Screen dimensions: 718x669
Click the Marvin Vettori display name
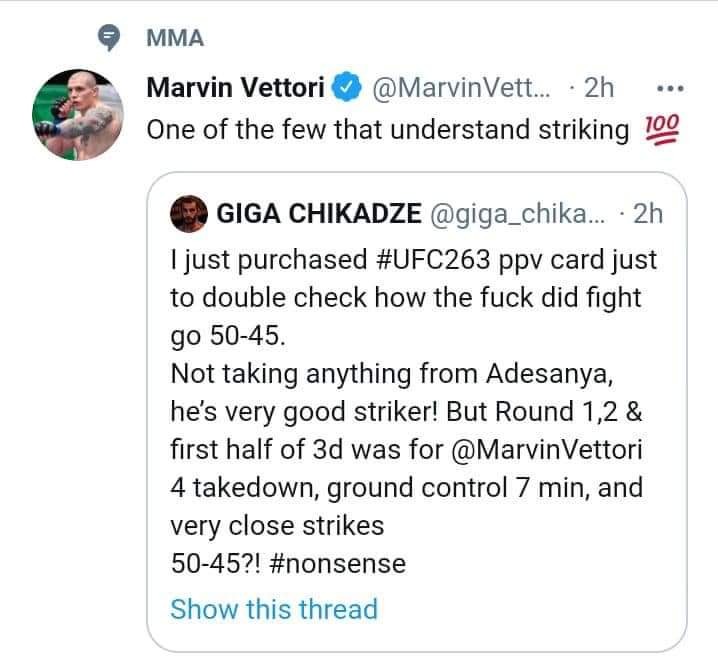[235, 87]
